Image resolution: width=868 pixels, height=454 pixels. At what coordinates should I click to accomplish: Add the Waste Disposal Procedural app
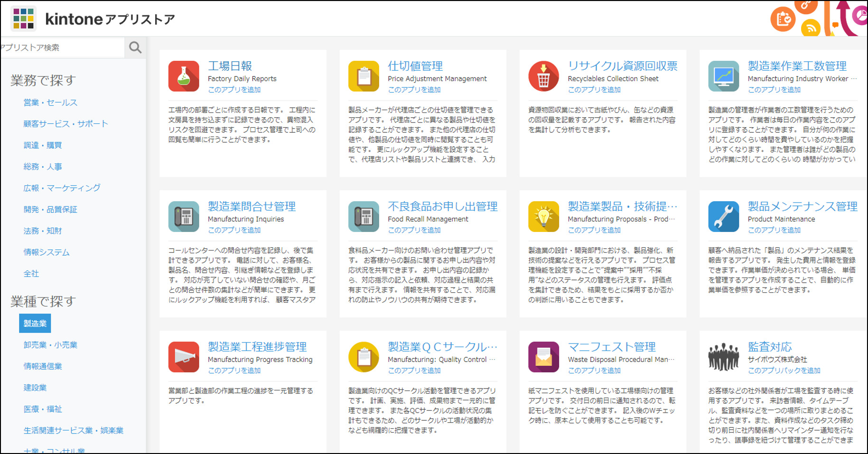594,371
